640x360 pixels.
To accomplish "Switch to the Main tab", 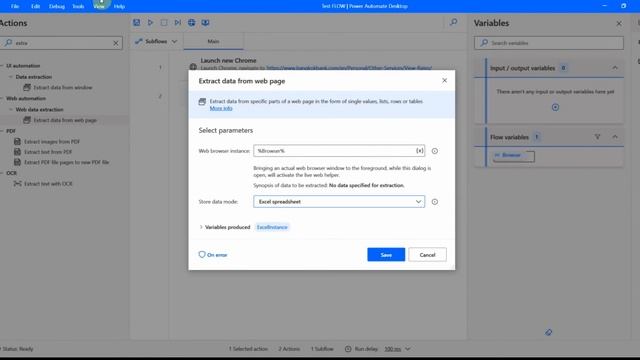I will pyautogui.click(x=213, y=41).
